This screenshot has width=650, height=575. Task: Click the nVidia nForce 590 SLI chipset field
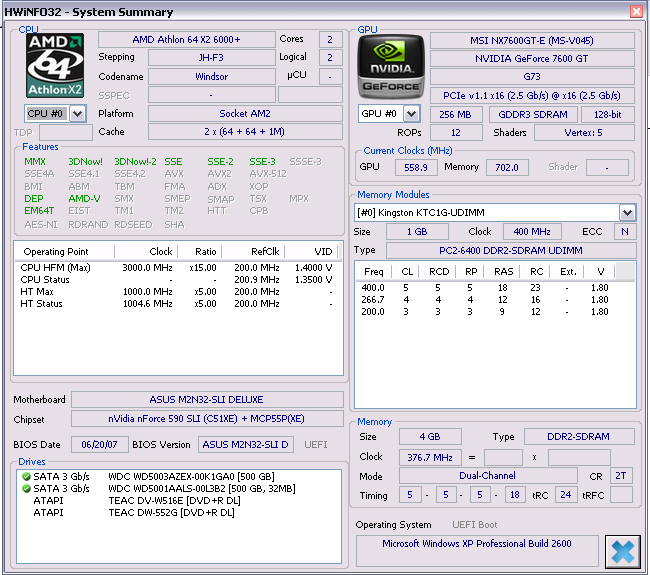[207, 419]
